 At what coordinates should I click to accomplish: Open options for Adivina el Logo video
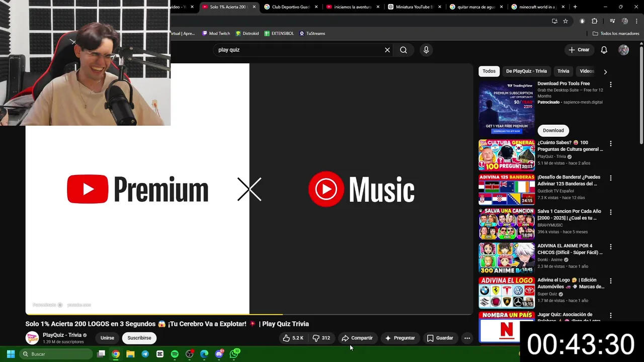[611, 281]
